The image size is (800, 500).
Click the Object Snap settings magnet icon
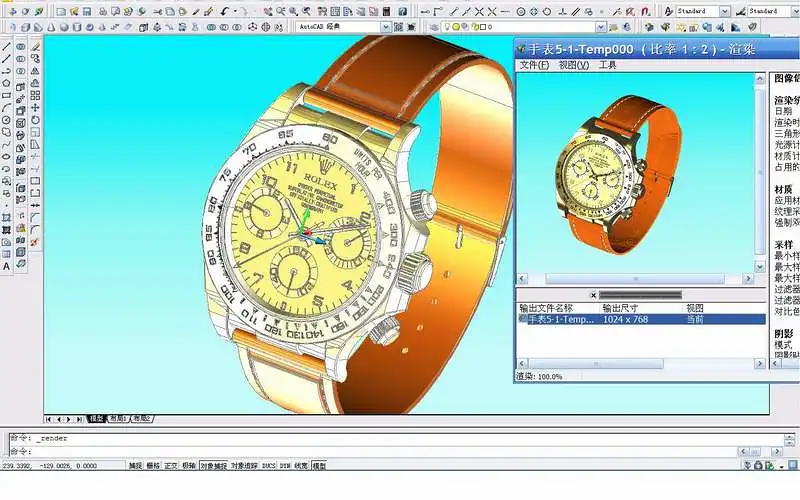(x=645, y=11)
